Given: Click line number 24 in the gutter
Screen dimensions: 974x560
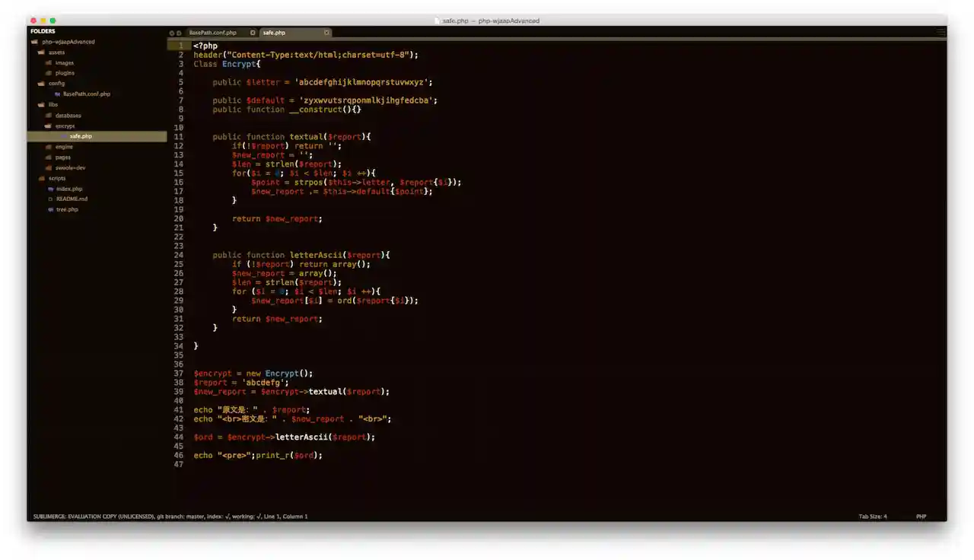Looking at the screenshot, I should pos(179,255).
